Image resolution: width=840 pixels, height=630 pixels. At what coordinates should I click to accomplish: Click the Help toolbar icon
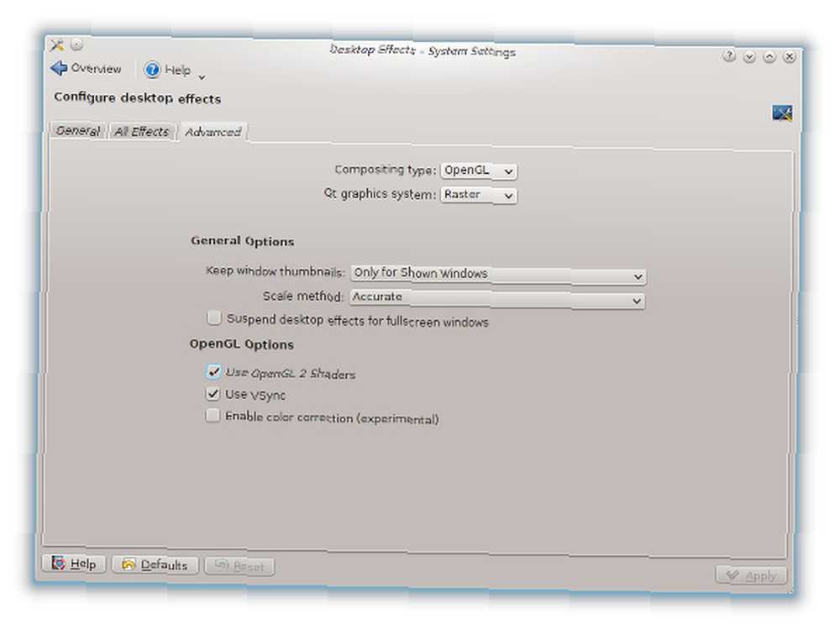(x=152, y=70)
